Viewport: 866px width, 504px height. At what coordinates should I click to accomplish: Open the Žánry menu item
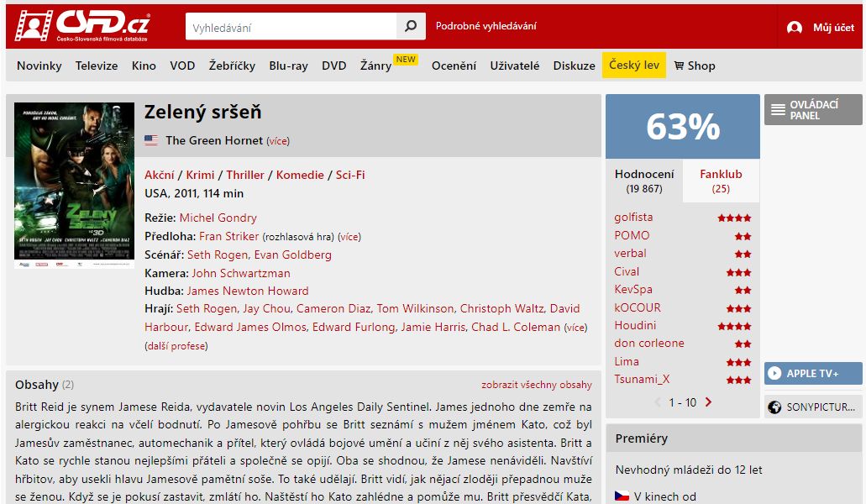coord(375,66)
